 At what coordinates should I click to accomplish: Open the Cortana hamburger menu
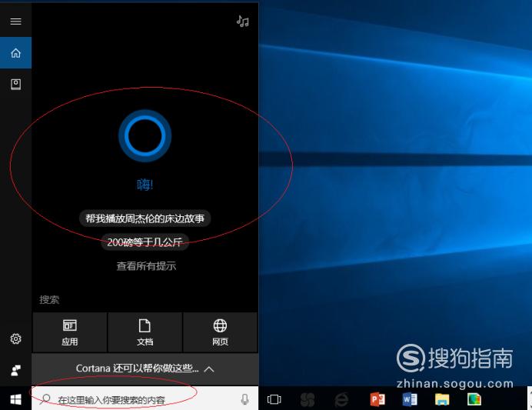pyautogui.click(x=15, y=22)
